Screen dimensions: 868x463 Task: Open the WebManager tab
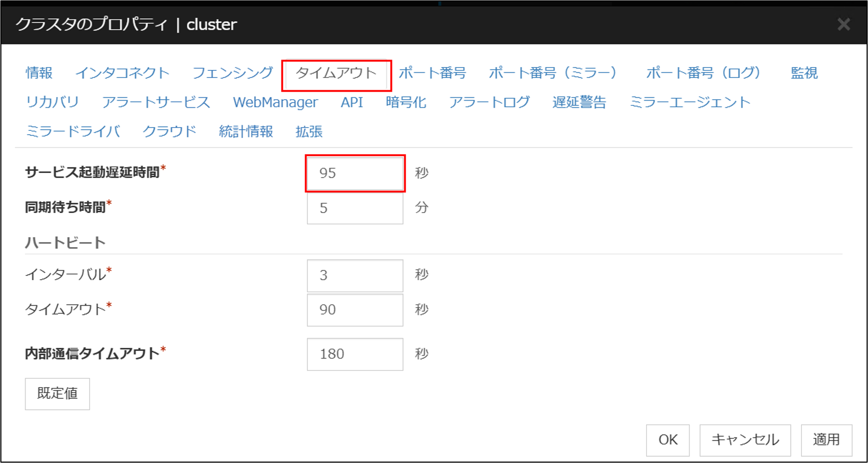coord(275,102)
